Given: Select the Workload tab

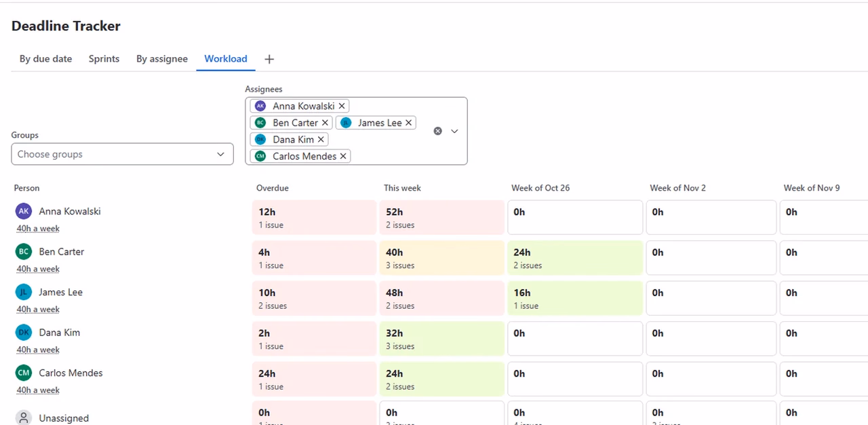Looking at the screenshot, I should coord(226,59).
